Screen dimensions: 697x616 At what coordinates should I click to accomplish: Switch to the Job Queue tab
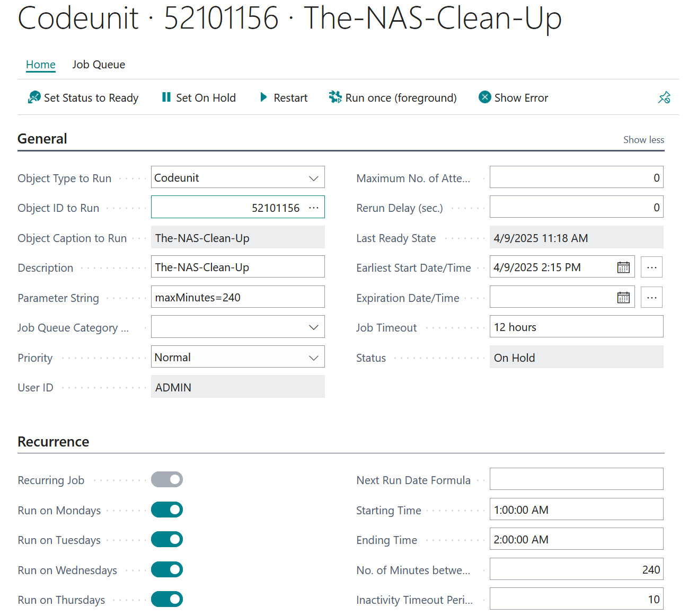(x=99, y=65)
